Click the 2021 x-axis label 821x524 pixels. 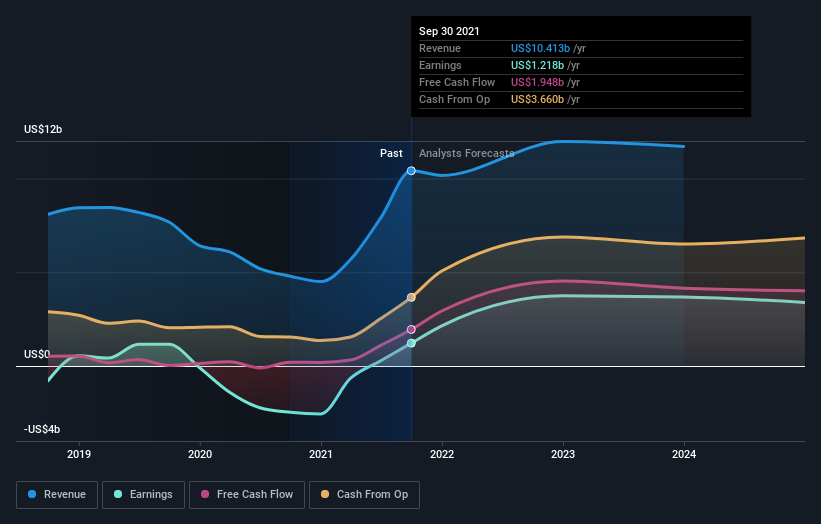click(x=321, y=454)
